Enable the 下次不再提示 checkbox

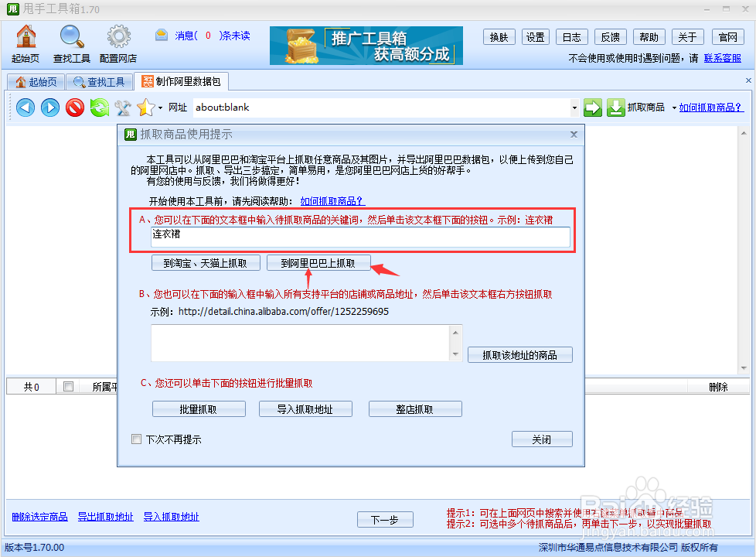(138, 439)
